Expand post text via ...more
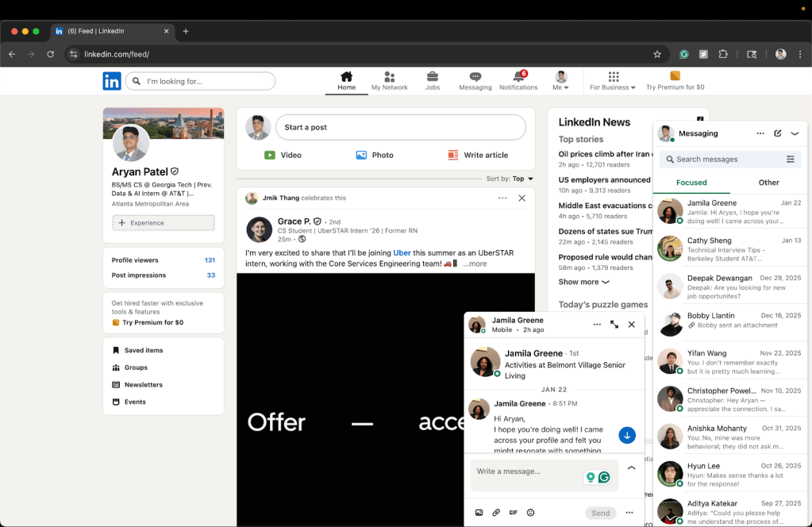The height and width of the screenshot is (527, 812). pos(475,264)
